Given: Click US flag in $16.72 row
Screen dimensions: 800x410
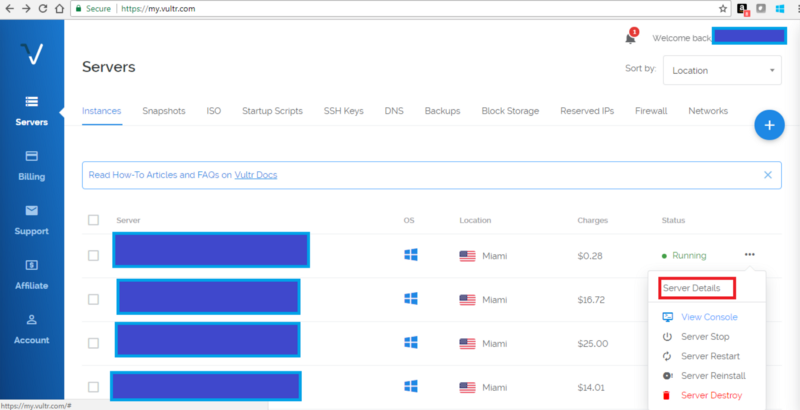Looking at the screenshot, I should pos(467,300).
